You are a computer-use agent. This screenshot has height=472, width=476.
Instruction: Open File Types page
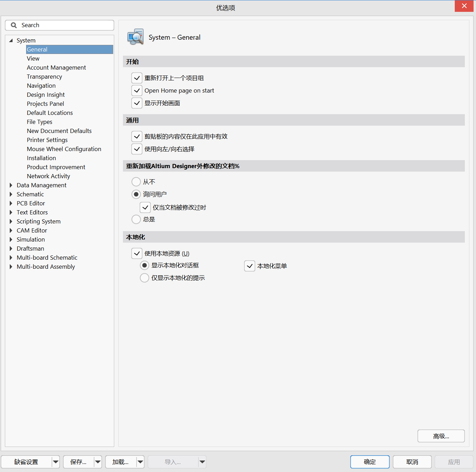click(x=39, y=122)
